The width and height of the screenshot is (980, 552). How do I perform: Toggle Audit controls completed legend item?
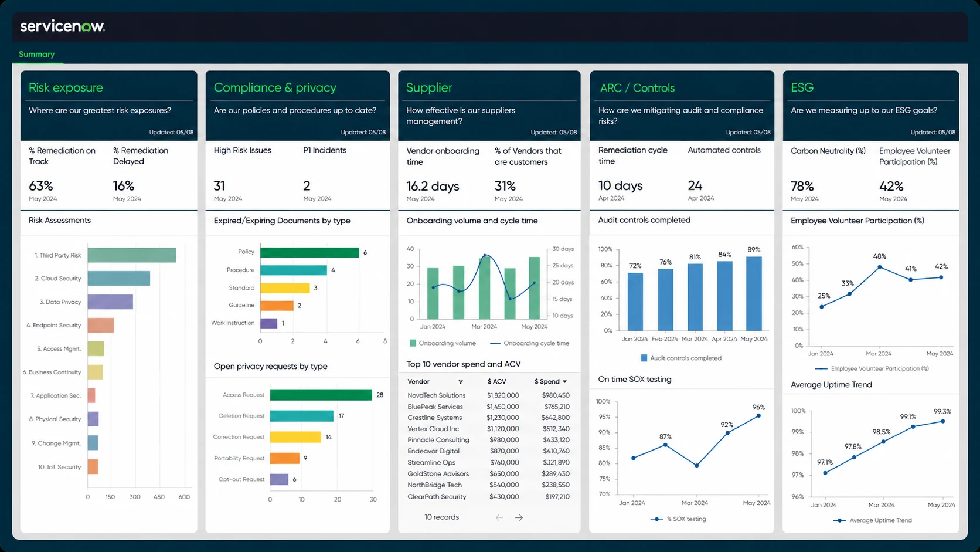[681, 358]
